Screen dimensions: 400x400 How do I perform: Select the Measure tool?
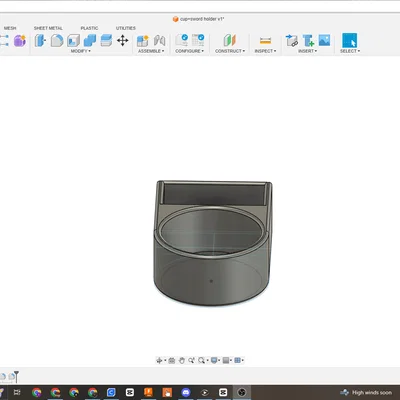pyautogui.click(x=265, y=41)
